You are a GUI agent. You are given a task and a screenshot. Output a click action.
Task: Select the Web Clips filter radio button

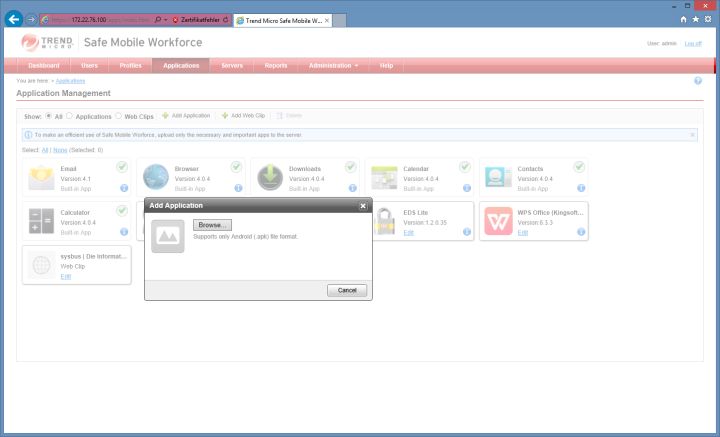coord(119,115)
